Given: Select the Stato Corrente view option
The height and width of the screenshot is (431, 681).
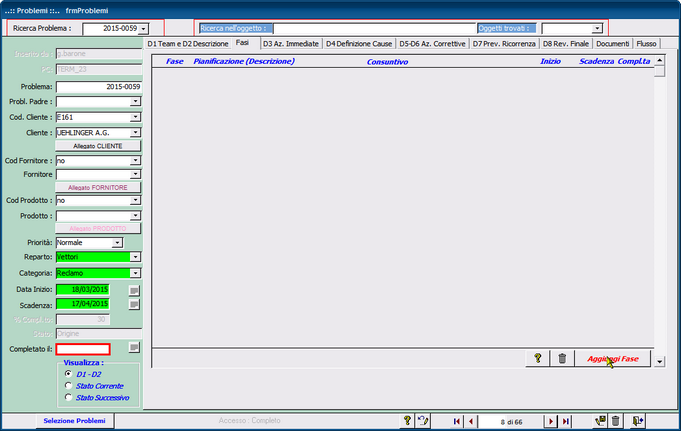Looking at the screenshot, I should click(68, 385).
